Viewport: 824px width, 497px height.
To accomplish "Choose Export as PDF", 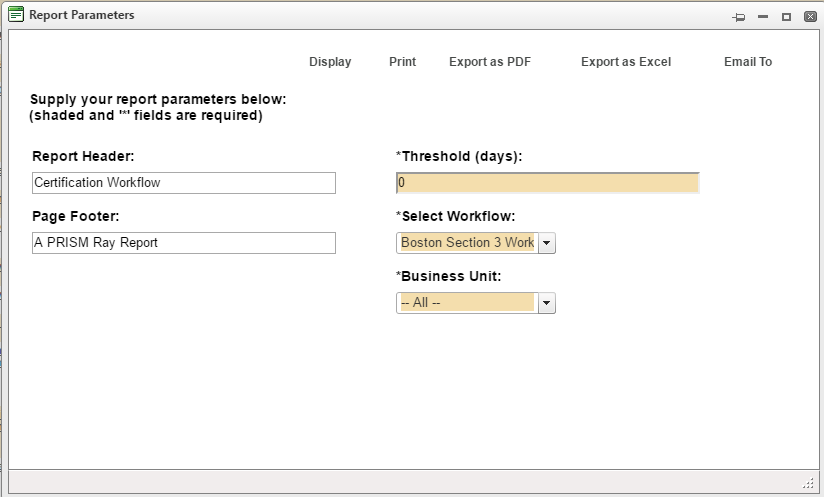I will (x=490, y=62).
